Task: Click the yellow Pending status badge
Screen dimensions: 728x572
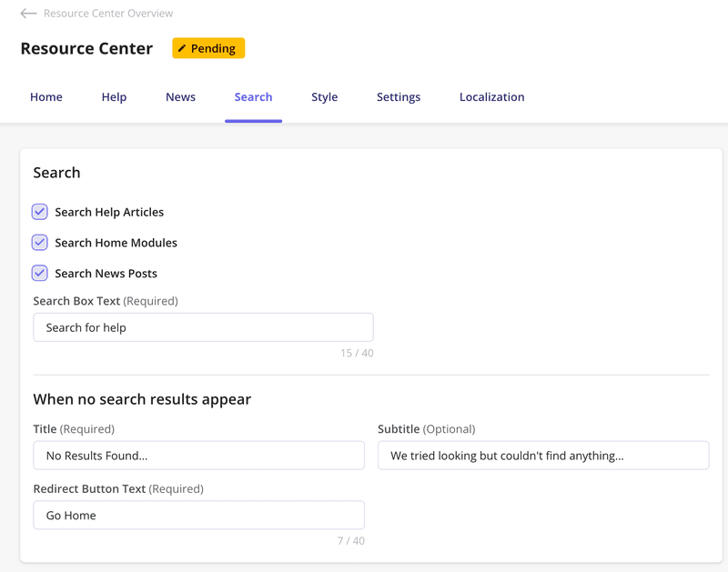Action: pyautogui.click(x=208, y=47)
